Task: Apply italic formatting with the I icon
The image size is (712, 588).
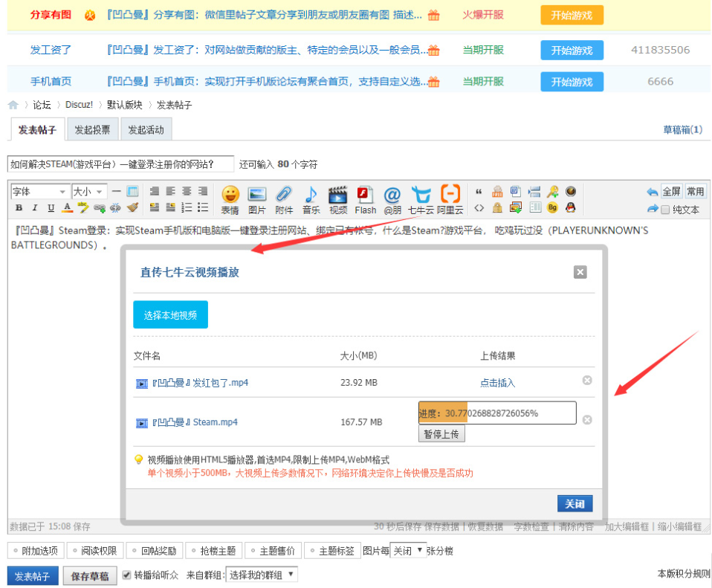Action: (34, 207)
